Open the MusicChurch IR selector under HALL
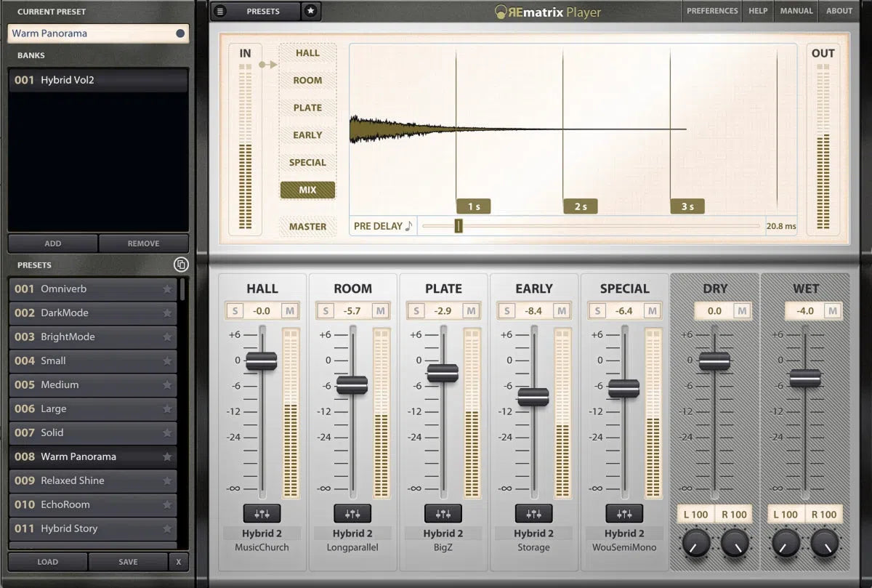 [x=262, y=547]
